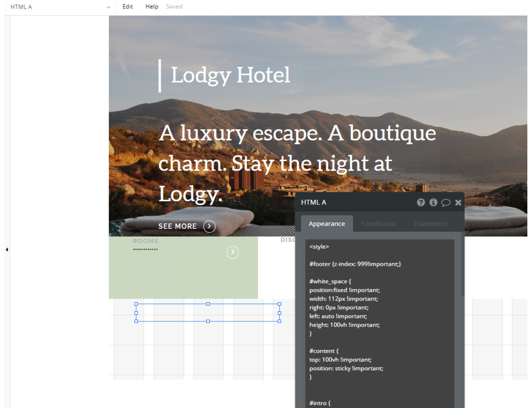Click the circle arrow in the ROOMS block
This screenshot has height=408, width=532.
pos(233,252)
